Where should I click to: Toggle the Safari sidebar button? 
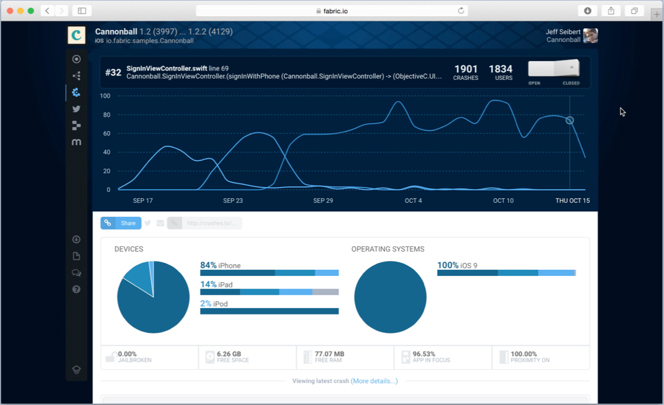82,11
